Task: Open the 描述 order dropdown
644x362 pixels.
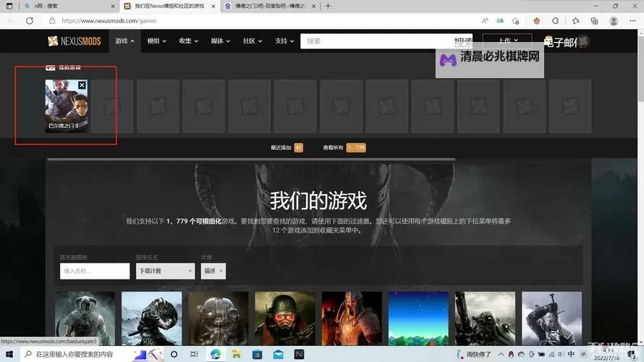Action: pos(213,271)
